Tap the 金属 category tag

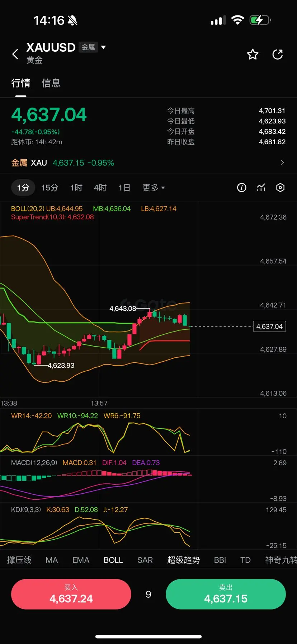(88, 47)
